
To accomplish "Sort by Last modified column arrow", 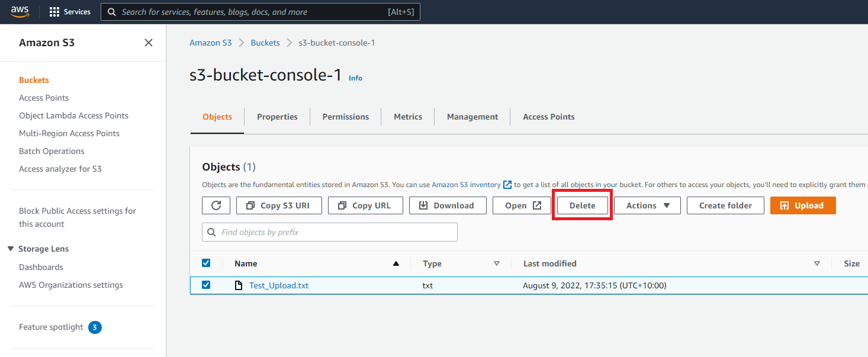I will 817,263.
